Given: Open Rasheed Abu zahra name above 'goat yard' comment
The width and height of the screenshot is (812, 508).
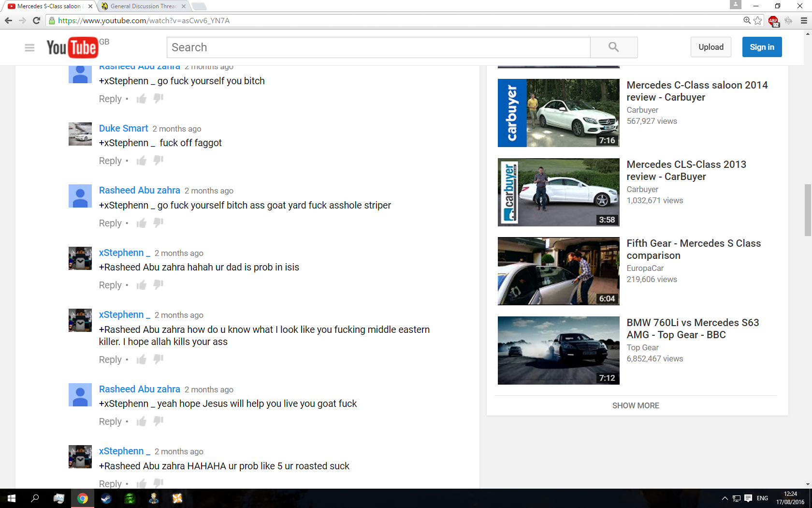Looking at the screenshot, I should pyautogui.click(x=140, y=190).
